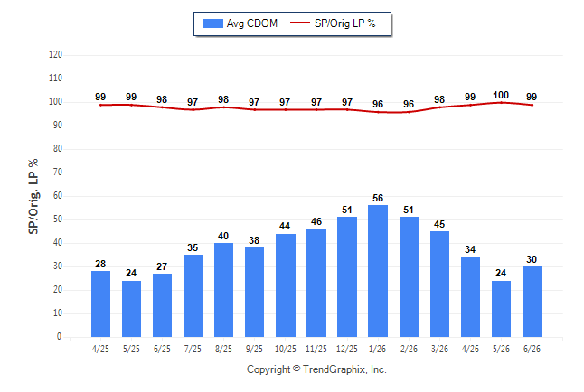Click the red SP/Orig LP % legend line
Image resolution: width=584 pixels, height=392 pixels.
[x=300, y=23]
